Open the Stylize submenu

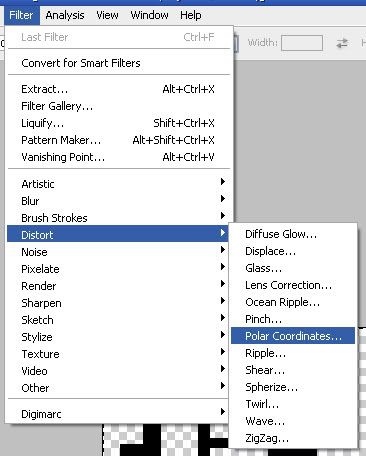[x=119, y=337]
